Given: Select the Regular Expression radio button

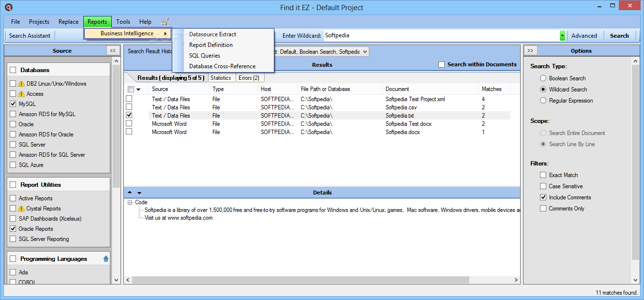Looking at the screenshot, I should 543,101.
